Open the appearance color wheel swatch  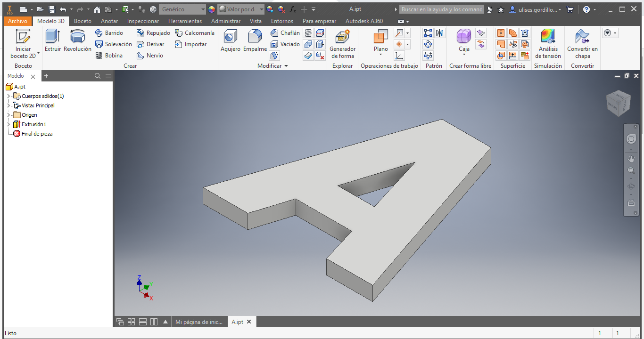click(x=211, y=9)
